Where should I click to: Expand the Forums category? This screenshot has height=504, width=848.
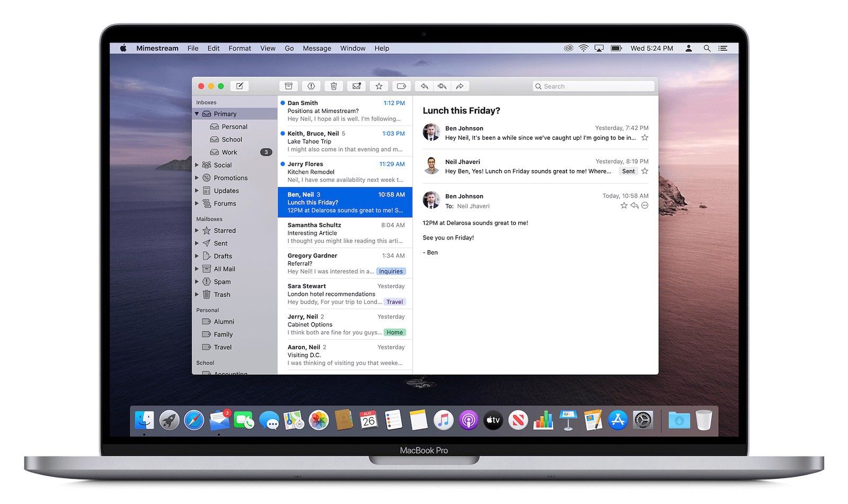197,203
